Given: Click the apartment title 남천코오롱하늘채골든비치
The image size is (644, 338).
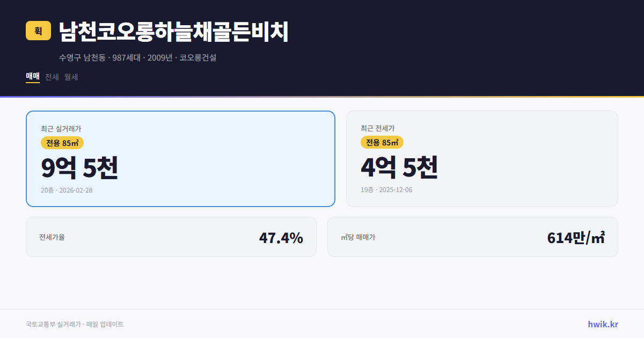Looking at the screenshot, I should pos(173,31).
